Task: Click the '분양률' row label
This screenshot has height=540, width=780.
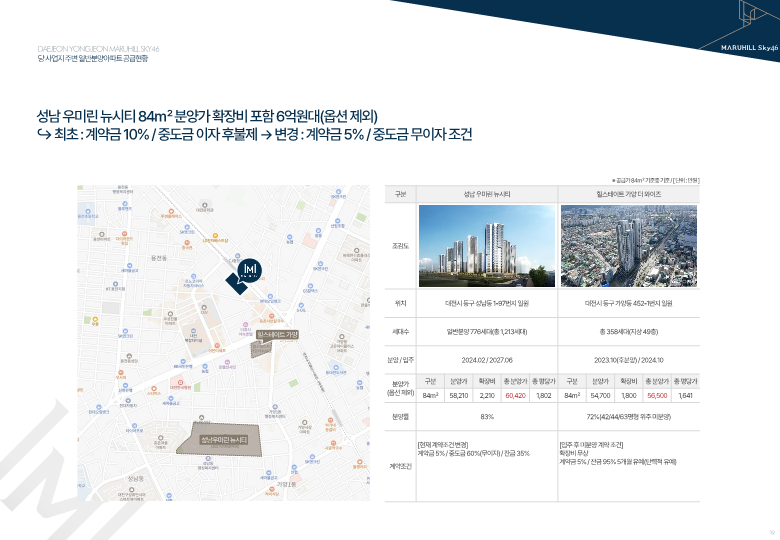Action: pyautogui.click(x=400, y=417)
